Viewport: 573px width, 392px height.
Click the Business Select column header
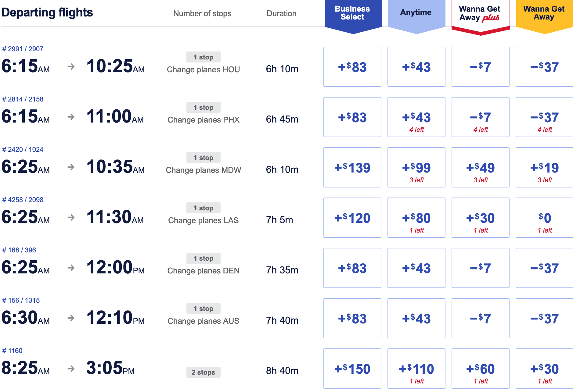pyautogui.click(x=352, y=13)
